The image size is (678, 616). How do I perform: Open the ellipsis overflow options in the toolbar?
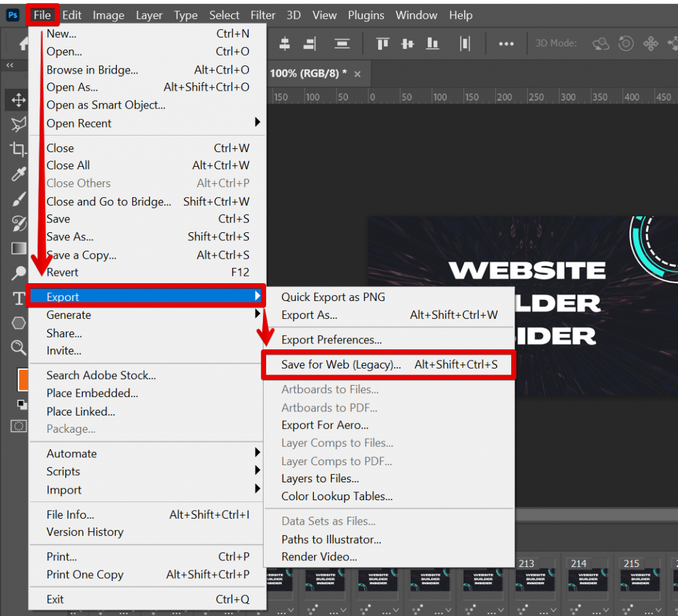tap(506, 44)
